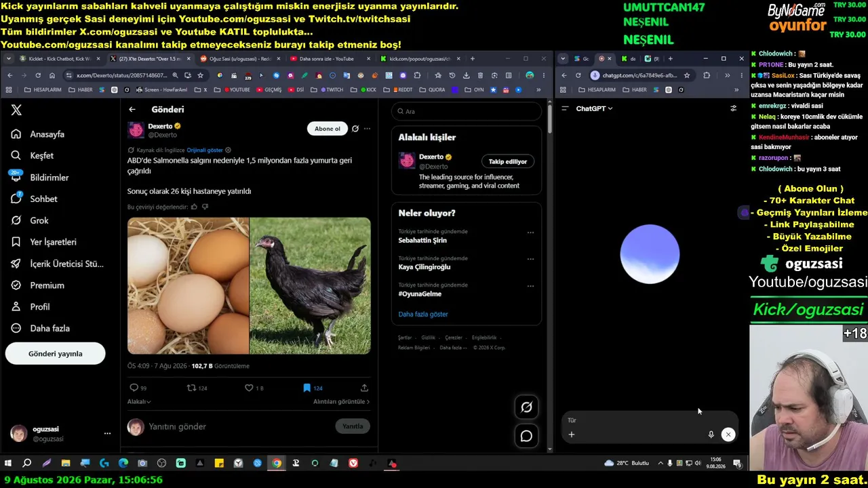Viewport: 868px width, 488px height.
Task: Click the X logo in the sidebar
Action: click(16, 110)
